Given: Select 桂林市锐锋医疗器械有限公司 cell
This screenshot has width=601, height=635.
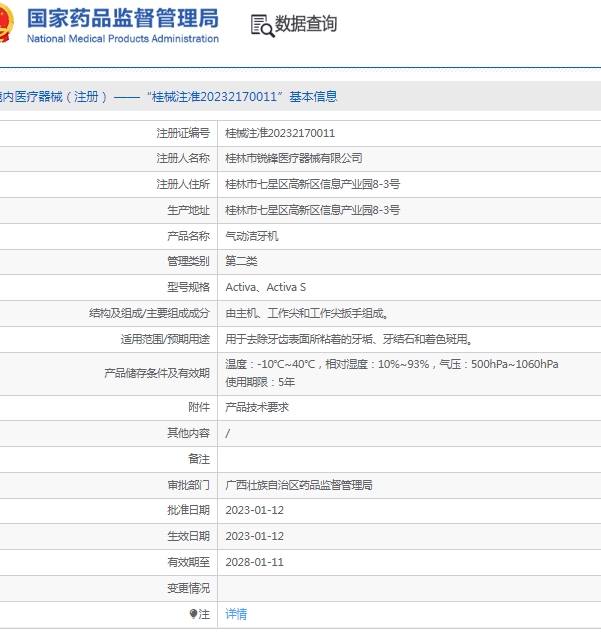Looking at the screenshot, I should [294, 158].
